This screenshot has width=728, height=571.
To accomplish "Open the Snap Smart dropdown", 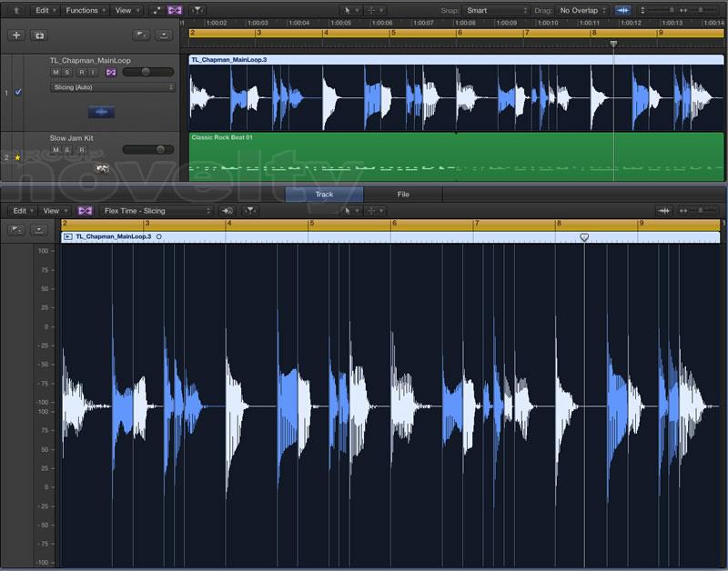I will click(x=496, y=10).
